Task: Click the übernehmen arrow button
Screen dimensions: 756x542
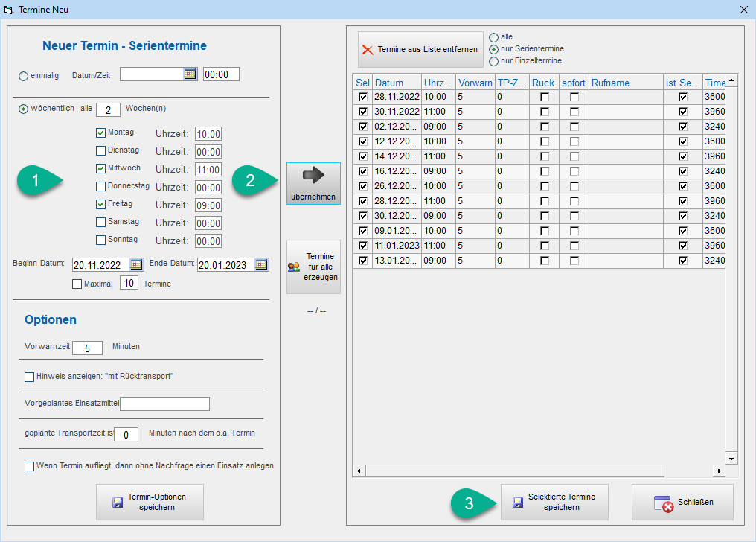Action: (x=313, y=183)
